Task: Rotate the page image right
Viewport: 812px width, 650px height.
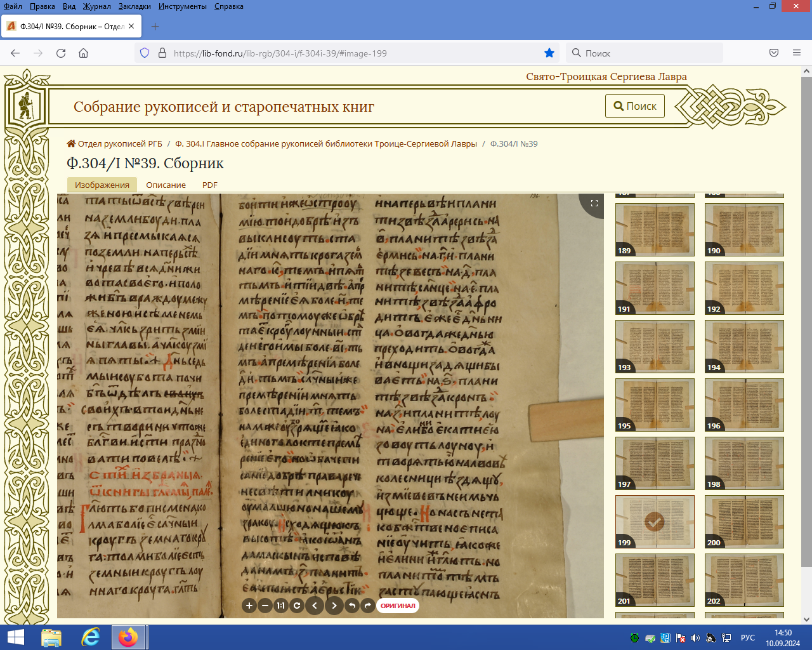Action: tap(368, 606)
